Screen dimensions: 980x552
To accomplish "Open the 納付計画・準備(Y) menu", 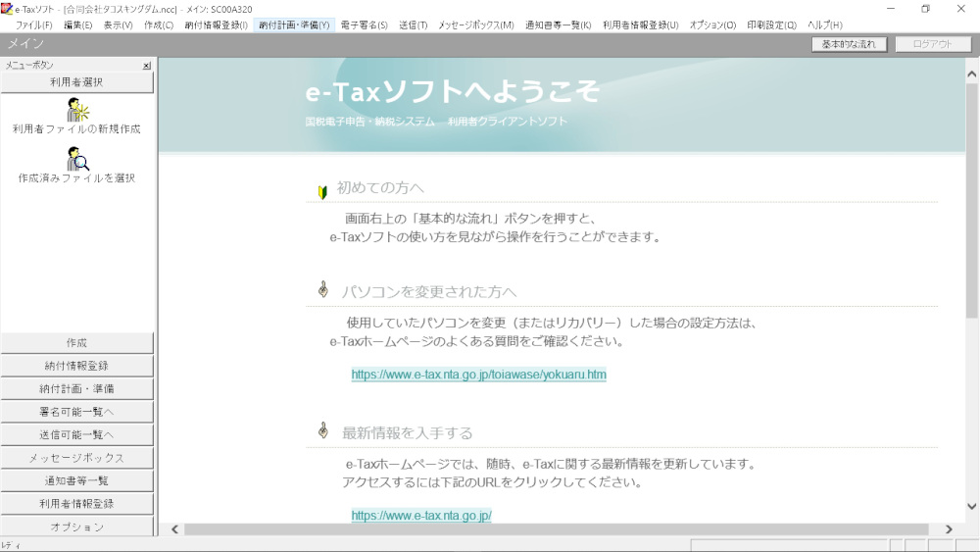I will click(x=294, y=25).
